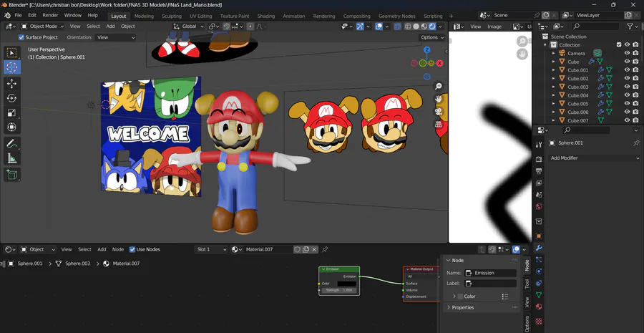Toggle the Cube.007 eye visibility
The width and height of the screenshot is (644, 333).
coord(627,120)
